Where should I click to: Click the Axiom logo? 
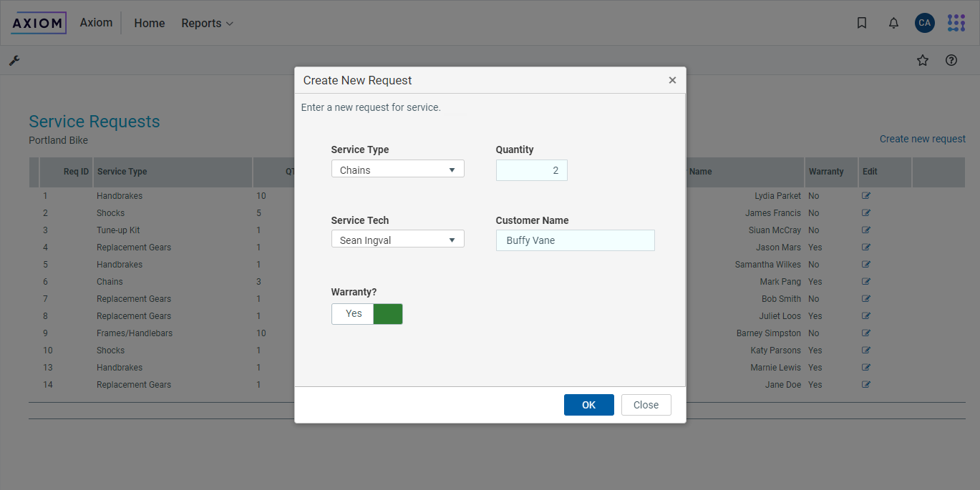(x=39, y=24)
